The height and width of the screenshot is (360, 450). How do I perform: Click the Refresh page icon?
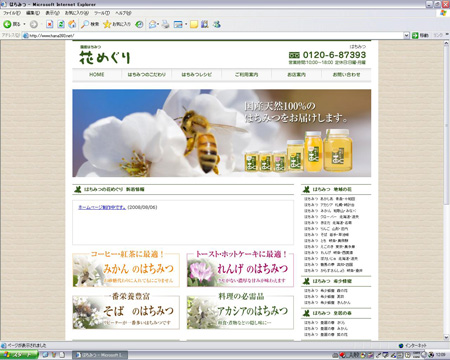61,24
